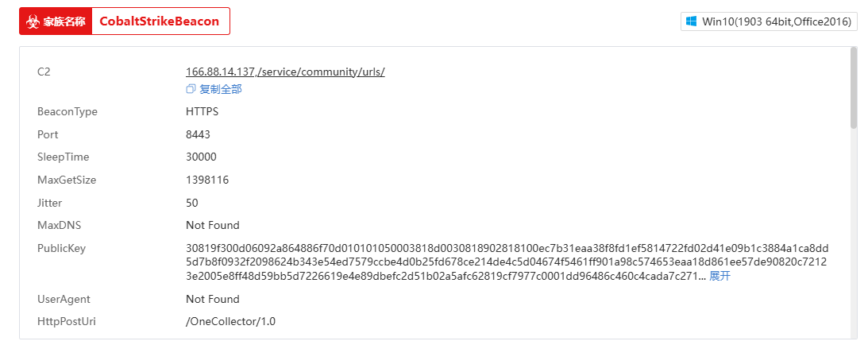Click the biohazard icon in the family badge
Screen dimensions: 868x345
tap(32, 21)
